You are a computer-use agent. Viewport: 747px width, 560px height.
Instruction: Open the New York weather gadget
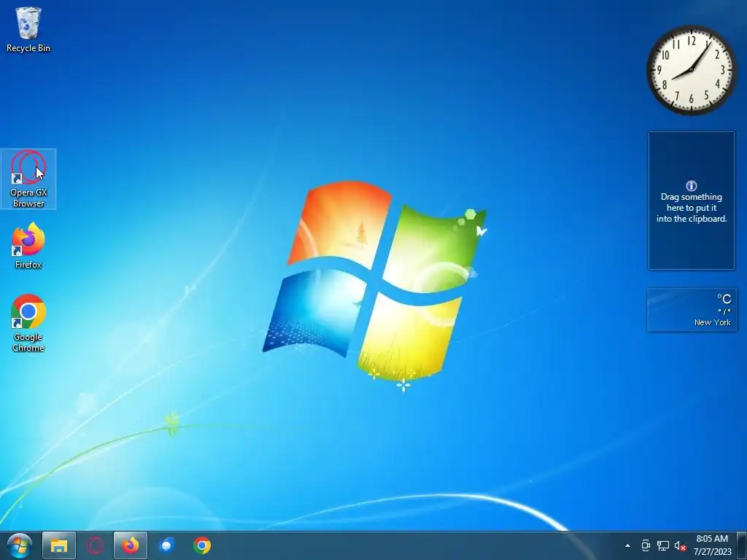coord(692,309)
